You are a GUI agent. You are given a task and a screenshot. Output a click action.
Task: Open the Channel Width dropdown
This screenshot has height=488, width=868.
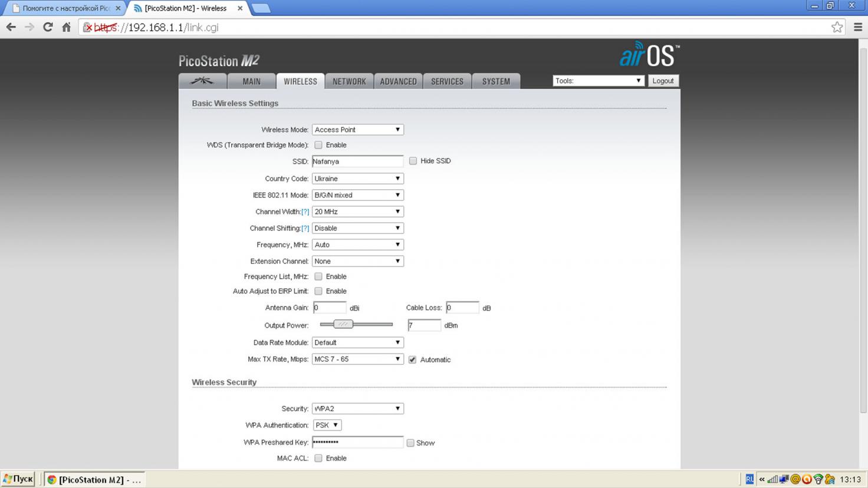pyautogui.click(x=357, y=212)
